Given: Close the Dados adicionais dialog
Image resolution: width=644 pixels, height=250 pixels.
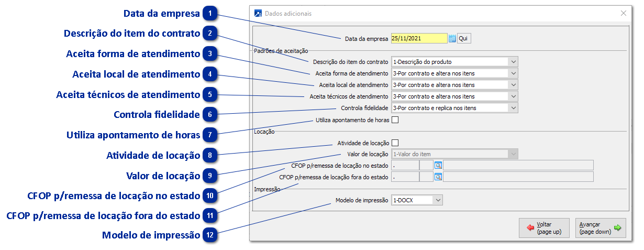Looking at the screenshot, I should (x=623, y=14).
